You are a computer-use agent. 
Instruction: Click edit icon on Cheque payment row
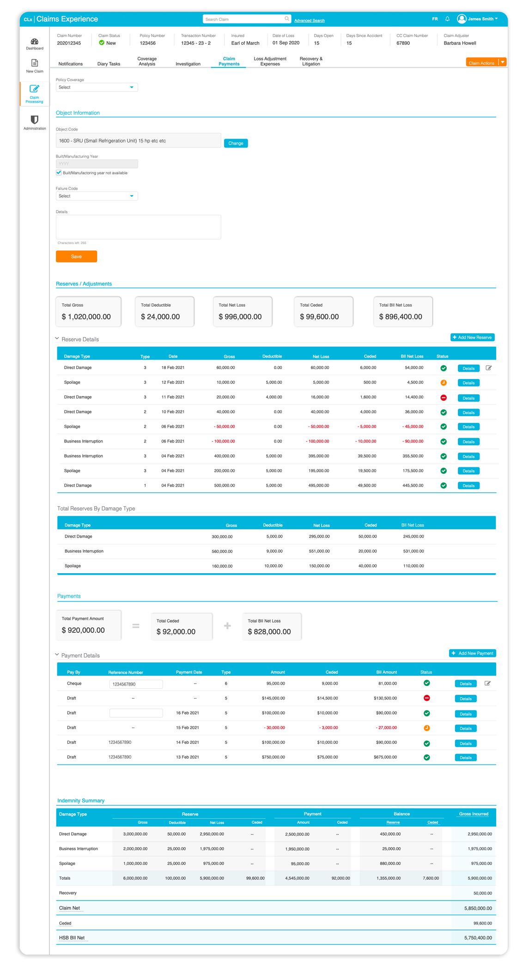[487, 683]
